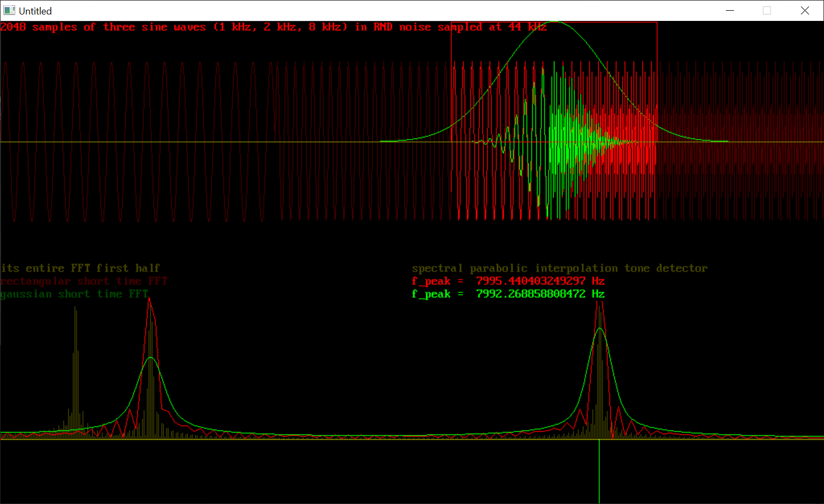Click the top of the right green spectral hump
The width and height of the screenshot is (824, 504).
point(599,328)
